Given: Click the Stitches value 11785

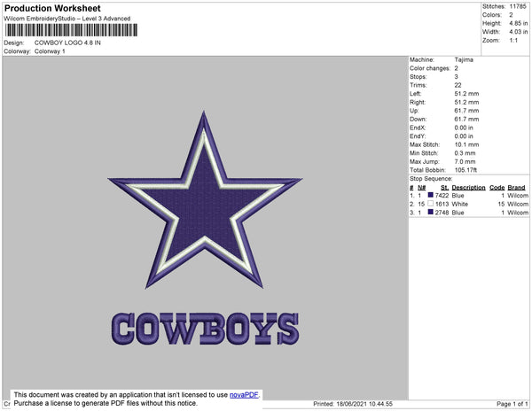Looking at the screenshot, I should pyautogui.click(x=518, y=6).
